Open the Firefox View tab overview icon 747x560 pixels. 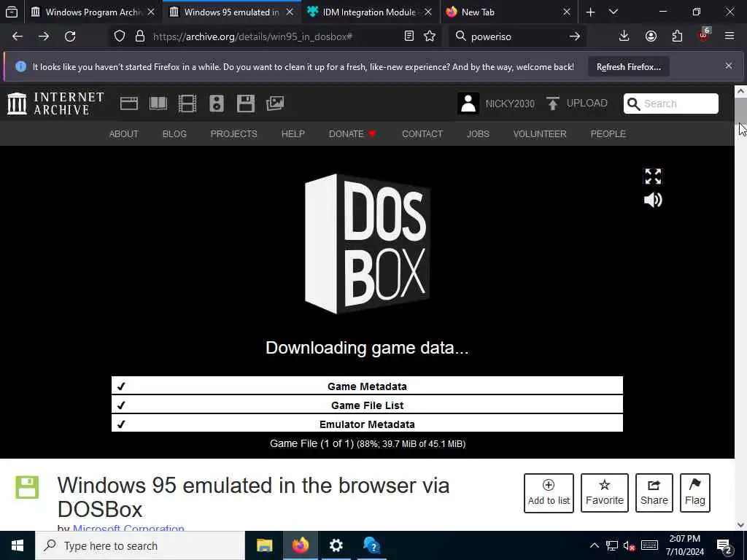[12, 12]
